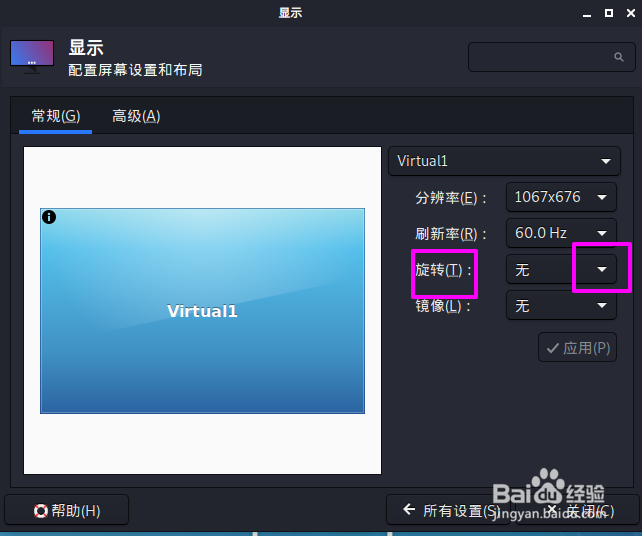Open the 旋转(T) dropdown
Image resolution: width=642 pixels, height=536 pixels.
pos(561,269)
